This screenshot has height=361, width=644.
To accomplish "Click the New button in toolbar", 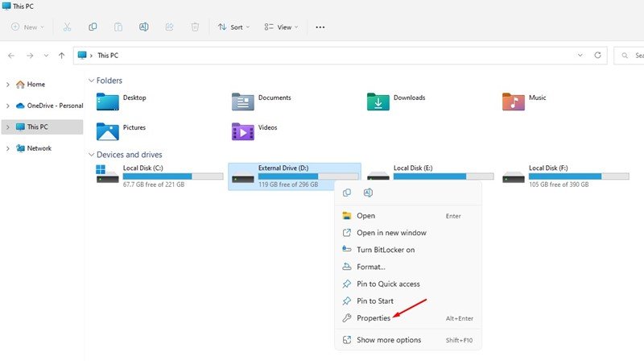I will pos(25,27).
